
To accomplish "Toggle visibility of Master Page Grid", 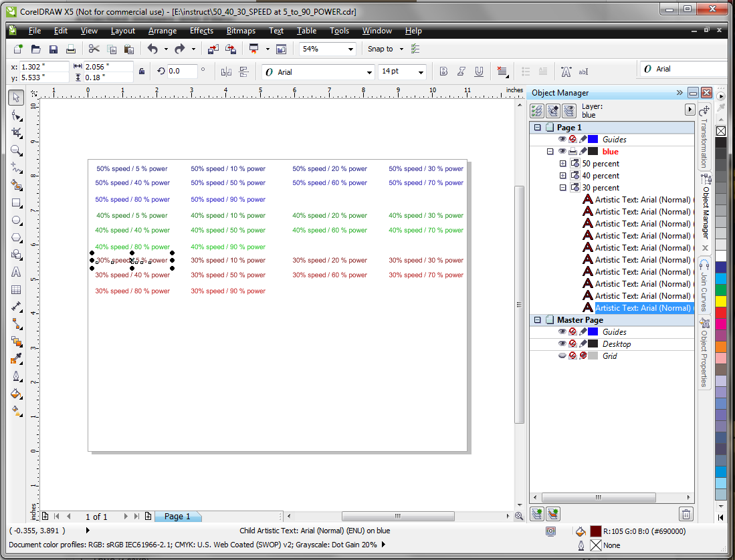I will (x=562, y=356).
